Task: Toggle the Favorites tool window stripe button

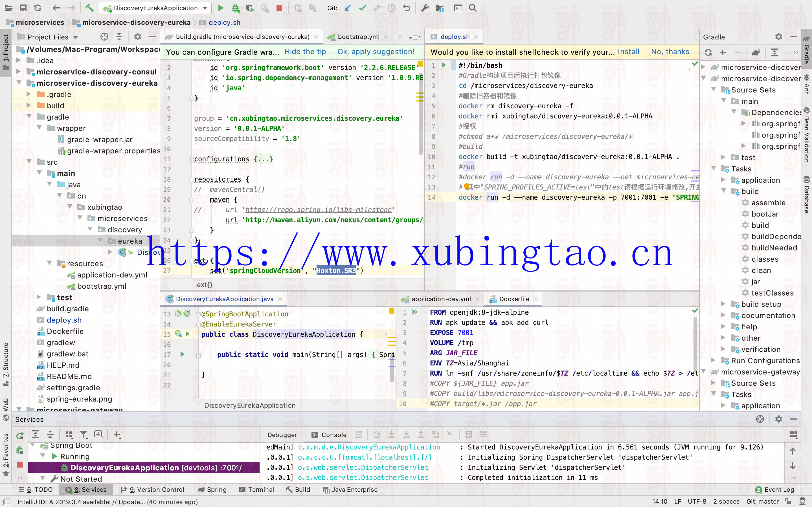Action: click(x=6, y=455)
